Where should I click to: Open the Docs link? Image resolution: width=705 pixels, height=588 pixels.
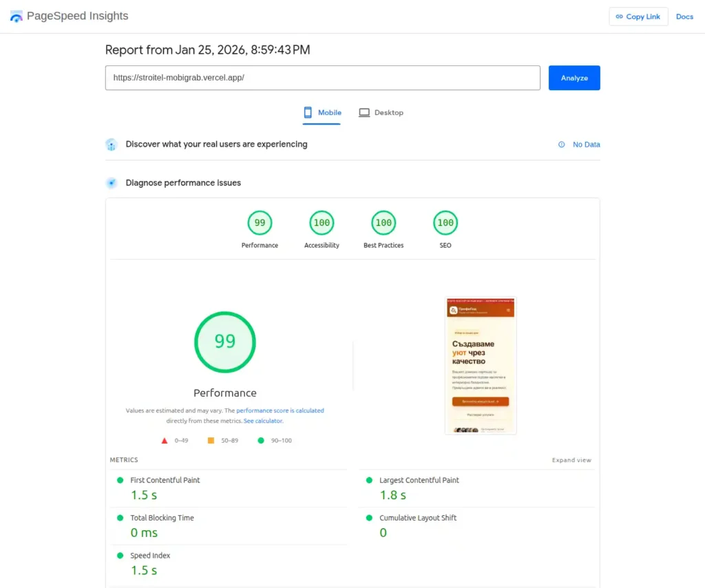[x=684, y=17]
